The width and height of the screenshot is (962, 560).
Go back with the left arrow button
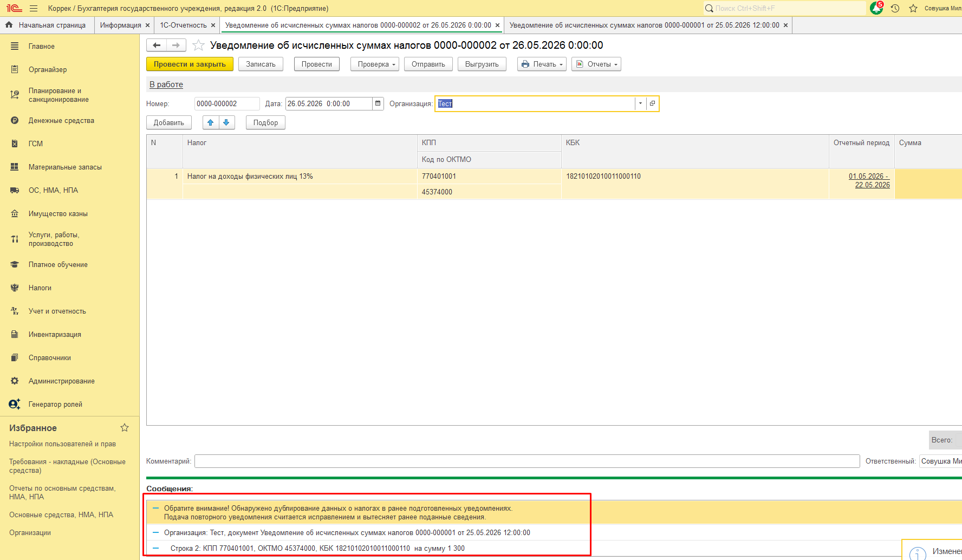(157, 45)
